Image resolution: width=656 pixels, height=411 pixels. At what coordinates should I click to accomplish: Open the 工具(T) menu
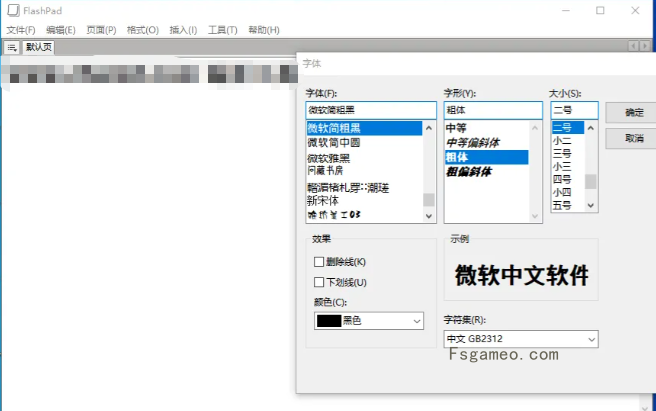click(x=223, y=30)
